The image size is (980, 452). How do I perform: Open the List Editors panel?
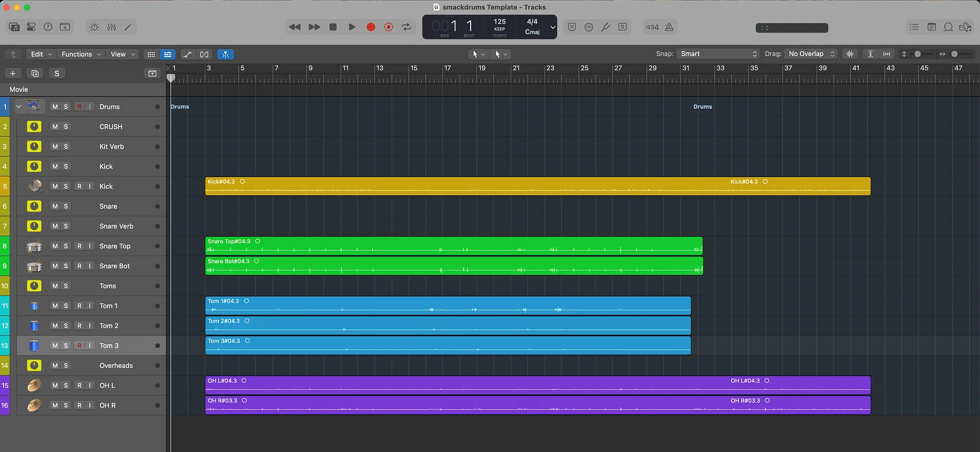coord(914,27)
